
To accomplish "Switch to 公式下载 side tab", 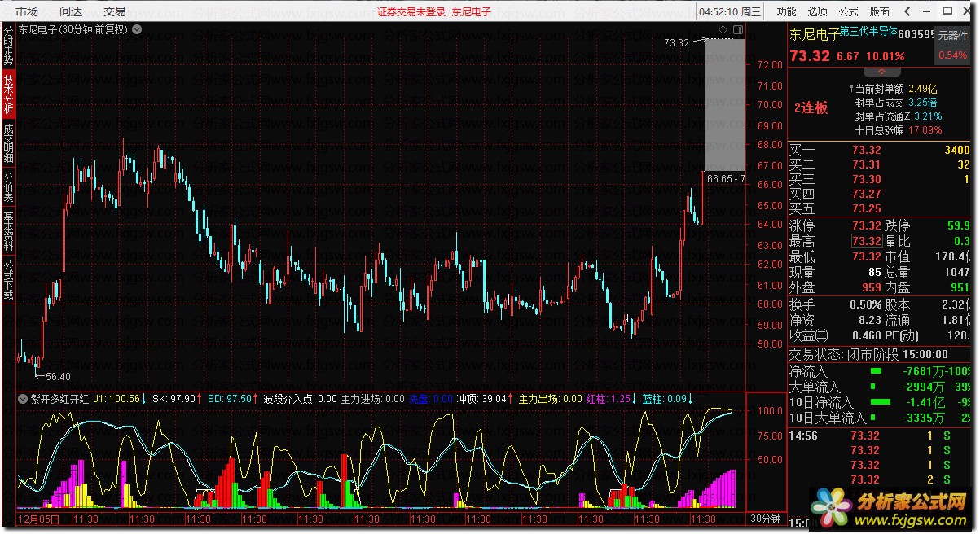I will (x=8, y=280).
